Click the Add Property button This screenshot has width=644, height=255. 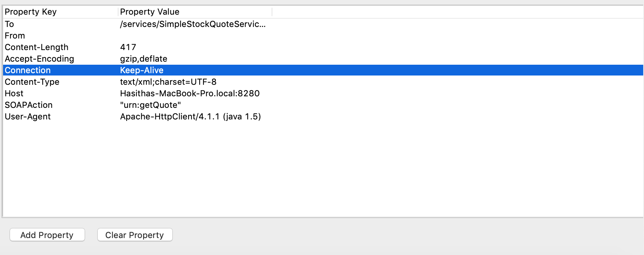tap(47, 235)
